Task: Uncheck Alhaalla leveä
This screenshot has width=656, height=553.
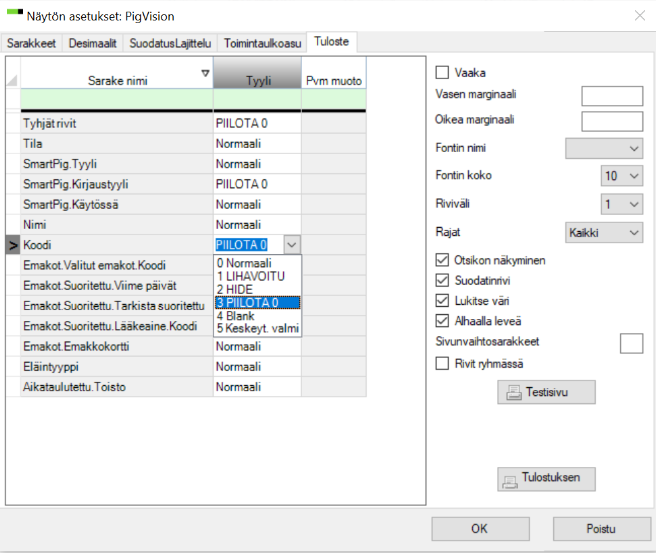Action: [442, 321]
